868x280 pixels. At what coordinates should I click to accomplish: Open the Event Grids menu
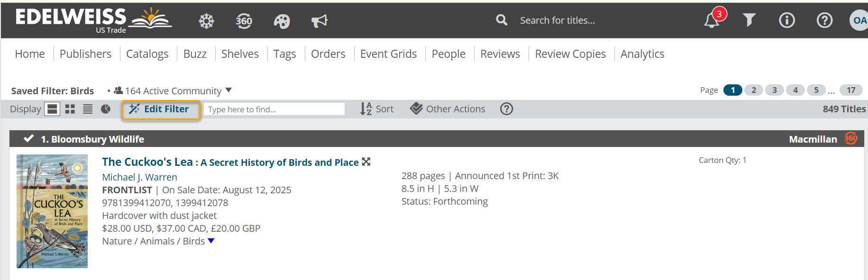[388, 54]
